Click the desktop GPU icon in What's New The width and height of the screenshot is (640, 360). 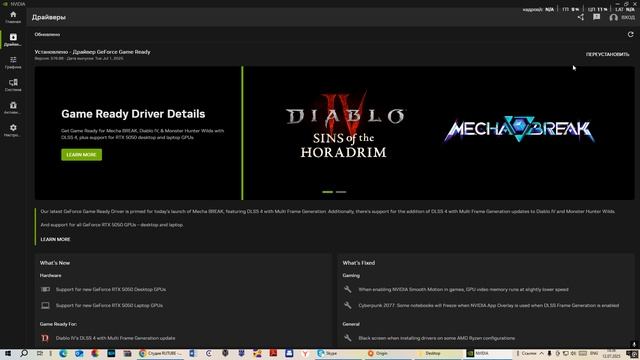point(45,289)
